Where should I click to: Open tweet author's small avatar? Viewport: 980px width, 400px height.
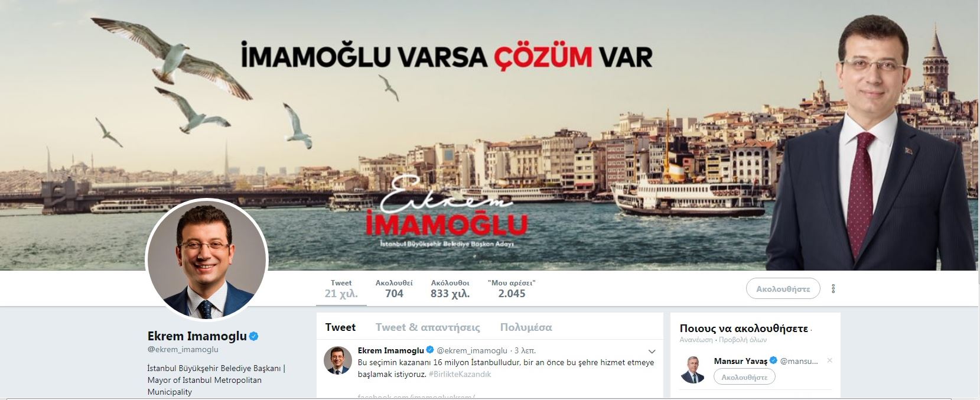coord(338,360)
